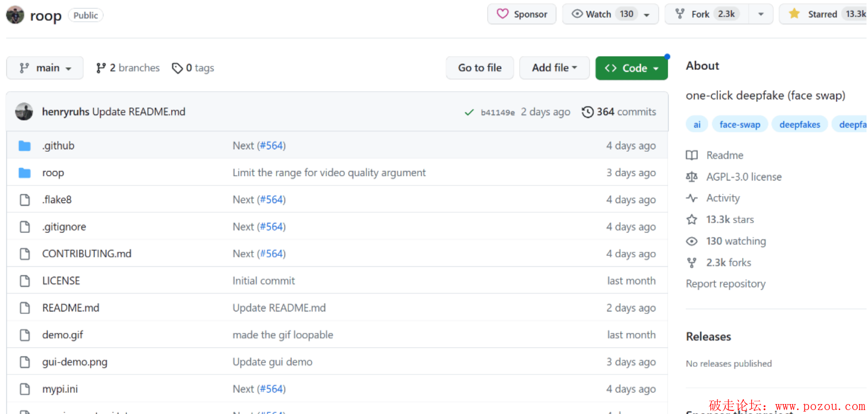This screenshot has height=414, width=868.
Task: Open the Initial commit message link
Action: pos(264,281)
